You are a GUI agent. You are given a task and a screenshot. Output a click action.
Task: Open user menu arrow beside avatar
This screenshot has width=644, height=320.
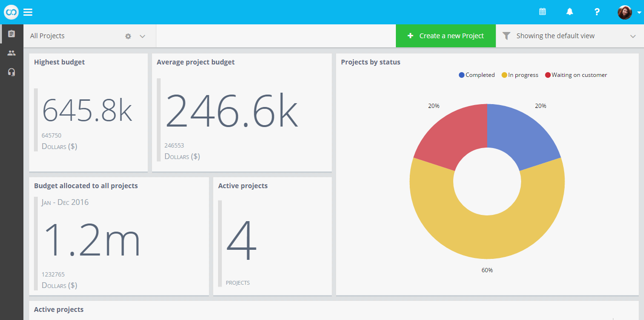(639, 13)
